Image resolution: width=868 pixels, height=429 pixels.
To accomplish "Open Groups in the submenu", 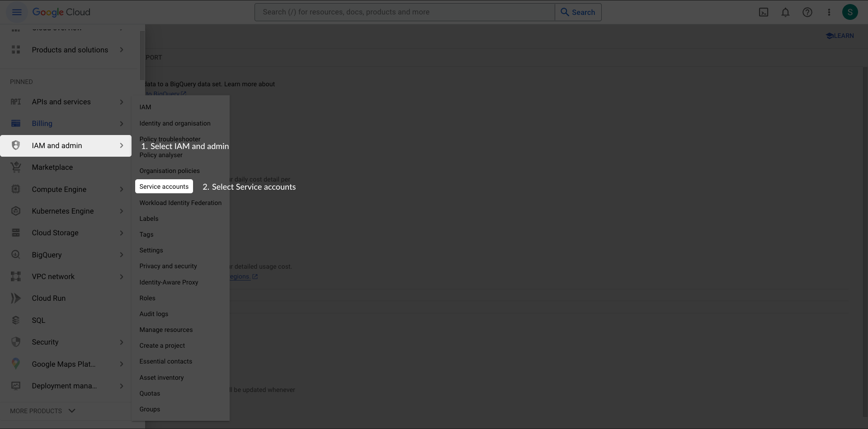I will point(150,409).
